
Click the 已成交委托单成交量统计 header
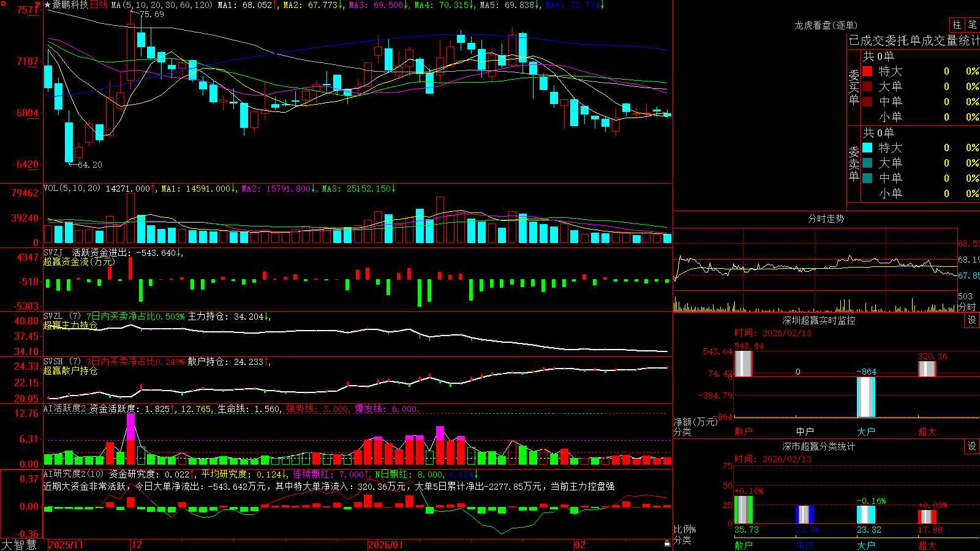coord(914,40)
